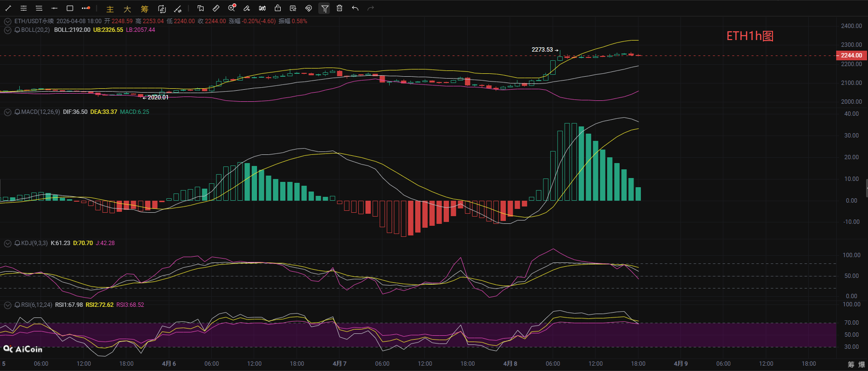Viewport: 868px width, 371px height.
Task: Select the ruler measurement tool
Action: point(216,8)
